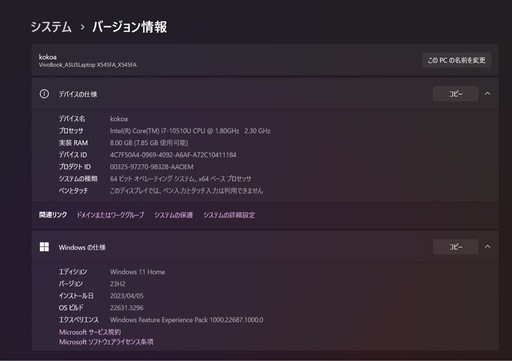Click the バージョン情報 page title
This screenshot has width=512, height=361.
pos(129,27)
